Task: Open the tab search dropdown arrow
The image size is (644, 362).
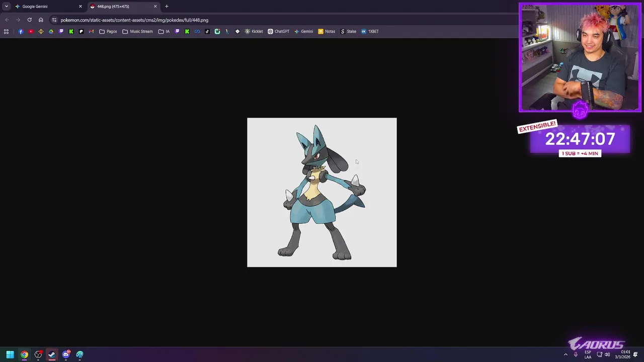Action: tap(6, 7)
